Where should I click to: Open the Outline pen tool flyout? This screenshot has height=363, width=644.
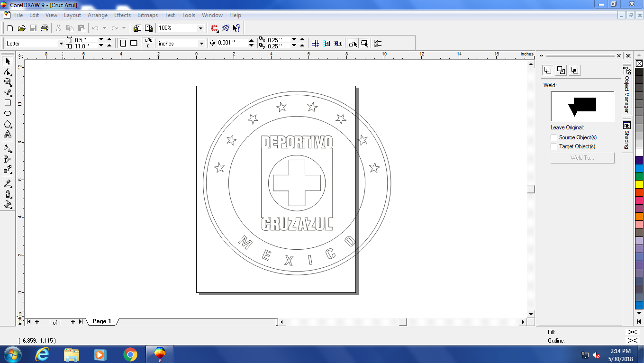(8, 194)
